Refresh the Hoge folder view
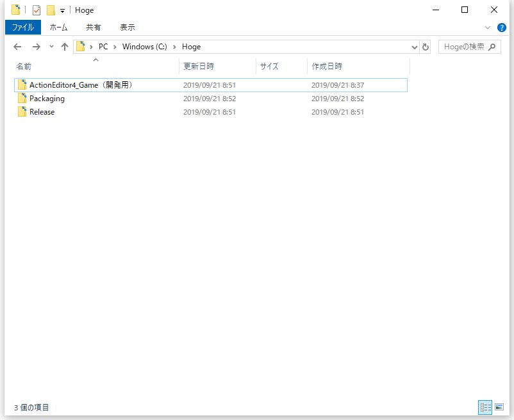Image resolution: width=514 pixels, height=420 pixels. 425,47
